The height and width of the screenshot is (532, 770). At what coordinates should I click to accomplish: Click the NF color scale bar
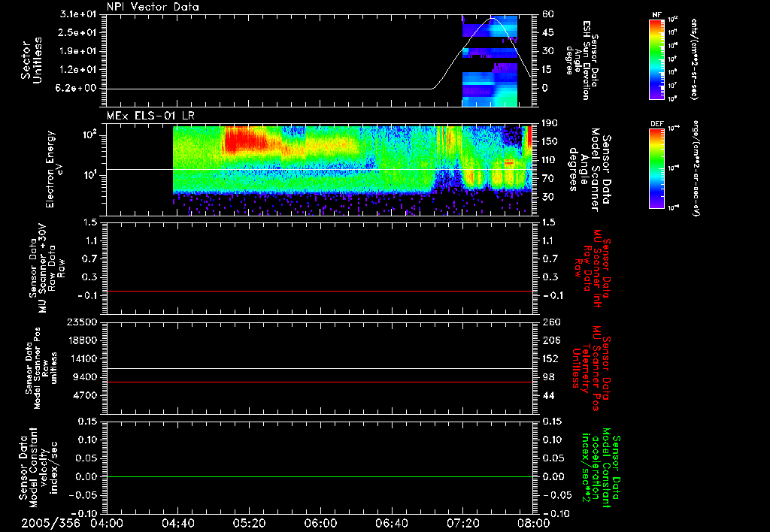656,59
